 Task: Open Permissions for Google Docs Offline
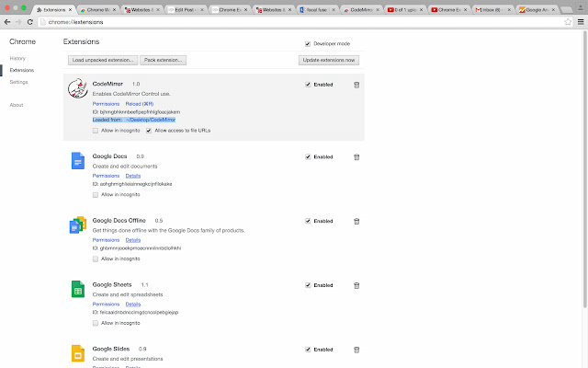106,240
